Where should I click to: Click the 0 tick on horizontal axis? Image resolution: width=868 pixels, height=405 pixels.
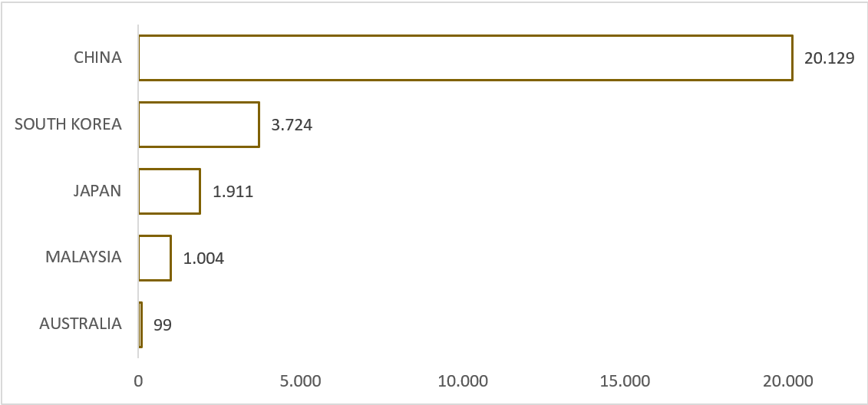pyautogui.click(x=139, y=381)
